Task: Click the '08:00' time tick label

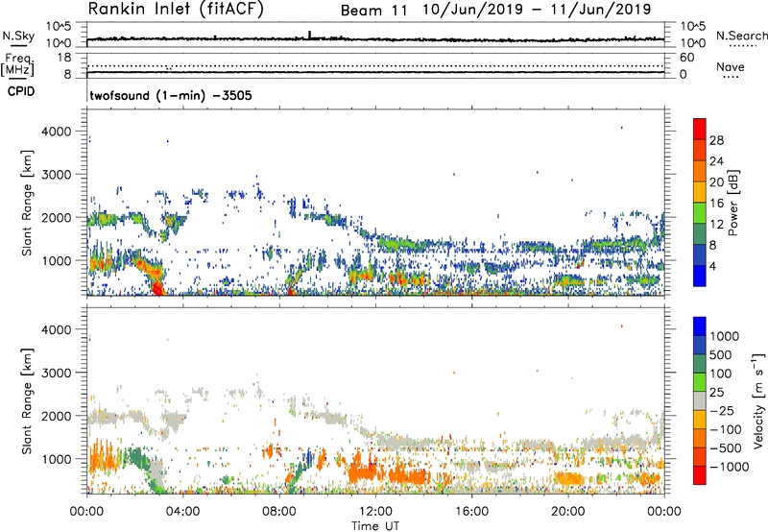Action: click(279, 512)
